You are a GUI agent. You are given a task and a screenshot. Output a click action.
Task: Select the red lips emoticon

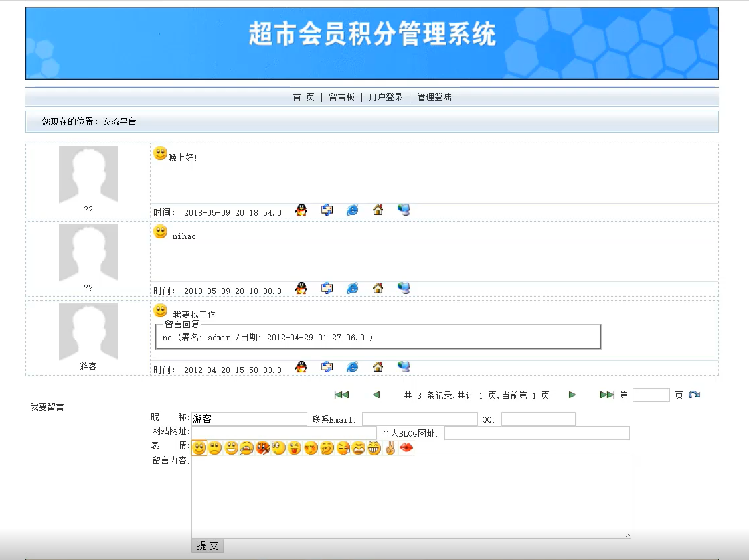pyautogui.click(x=406, y=447)
